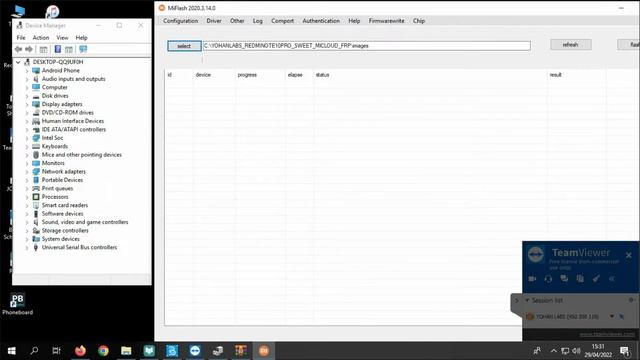This screenshot has height=360, width=640.
Task: Click the select button in MiFlash
Action: pyautogui.click(x=184, y=46)
